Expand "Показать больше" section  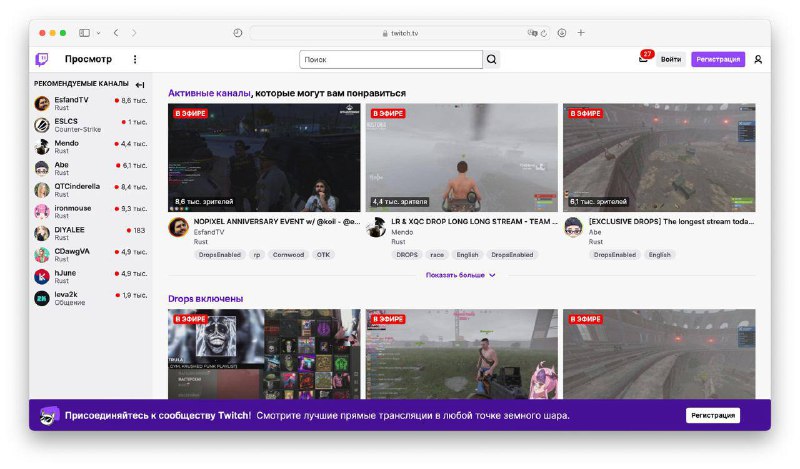click(x=461, y=275)
